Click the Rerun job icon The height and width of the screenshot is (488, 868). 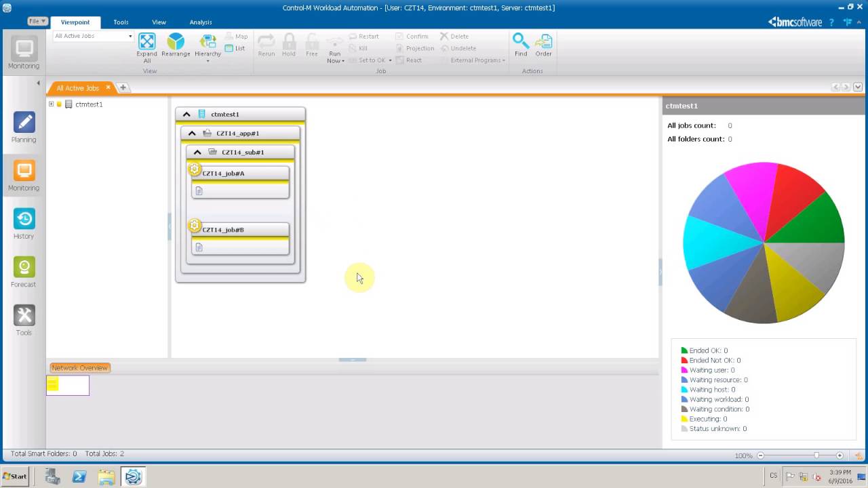click(267, 41)
